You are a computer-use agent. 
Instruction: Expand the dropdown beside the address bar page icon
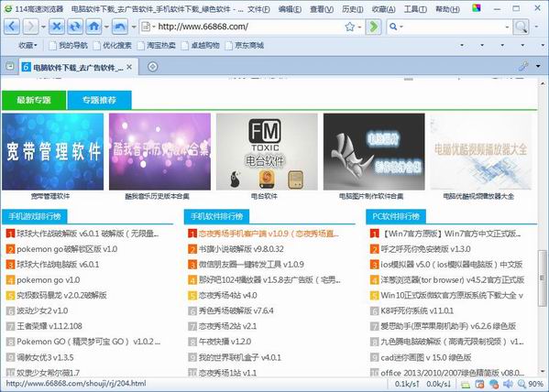point(153,27)
